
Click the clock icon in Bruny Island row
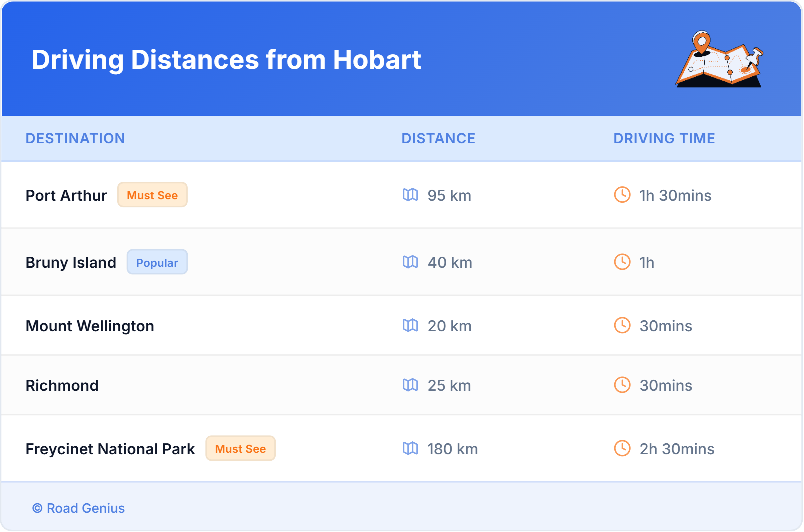[622, 262]
